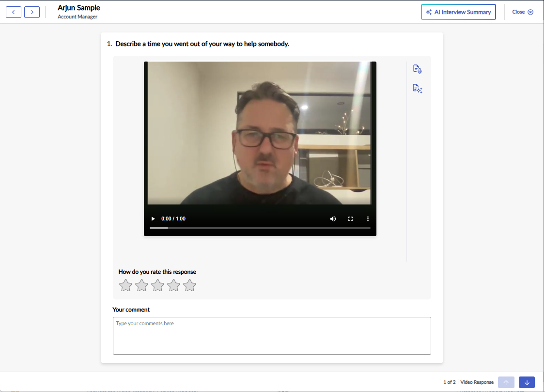Select the 1 of 2 counter
545x392 pixels.
point(449,382)
